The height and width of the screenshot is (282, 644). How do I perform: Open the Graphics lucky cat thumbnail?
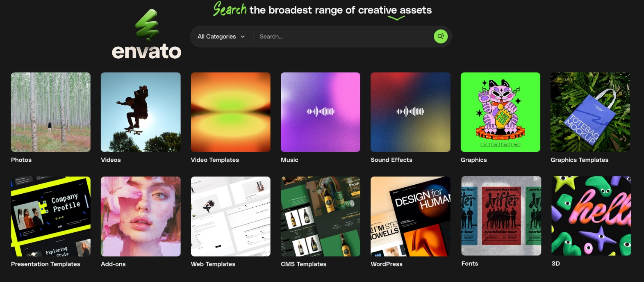501,112
